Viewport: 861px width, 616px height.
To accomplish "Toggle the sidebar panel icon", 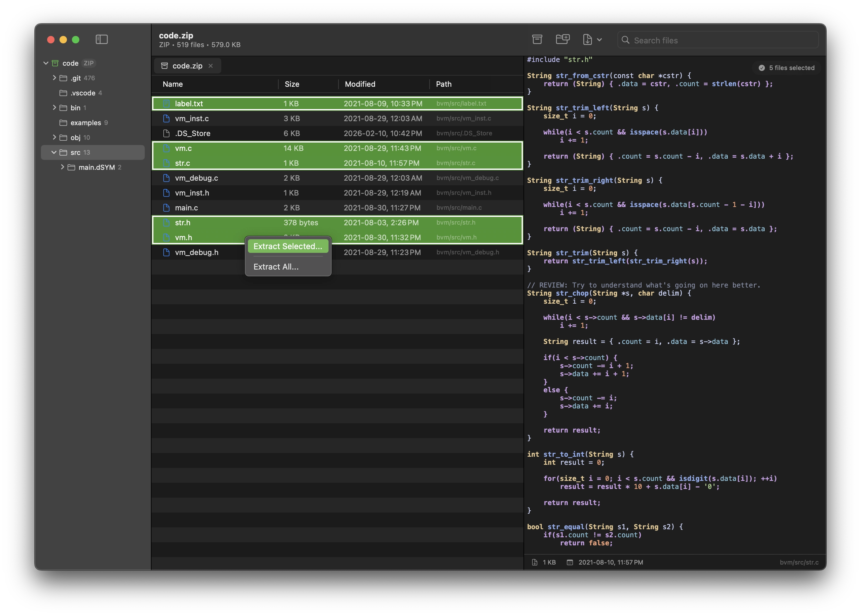I will 102,39.
